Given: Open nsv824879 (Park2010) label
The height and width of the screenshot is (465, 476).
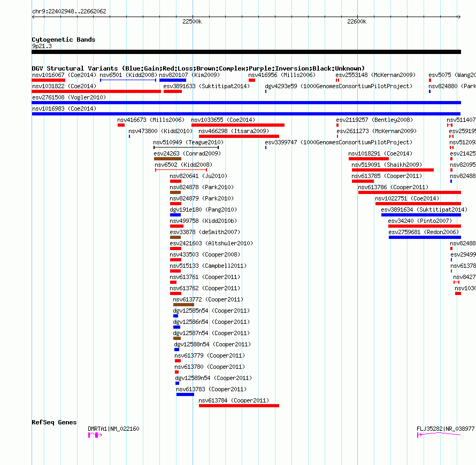Looking at the screenshot, I should click(202, 198).
